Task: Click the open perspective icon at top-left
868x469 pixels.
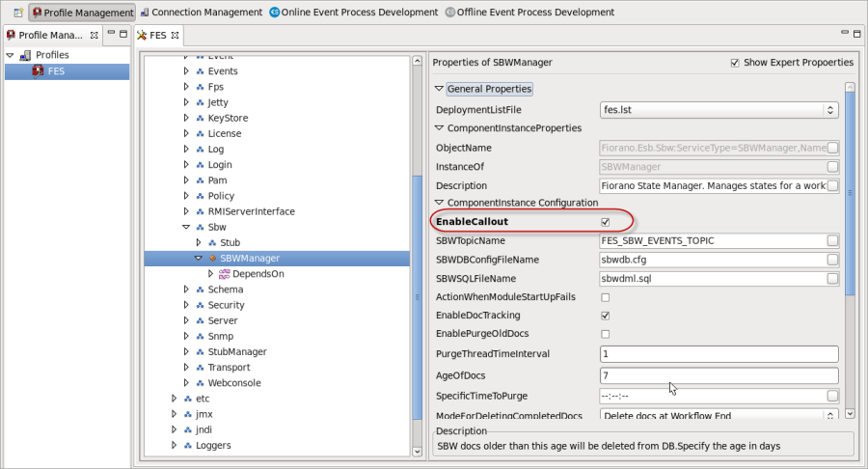Action: pyautogui.click(x=15, y=13)
